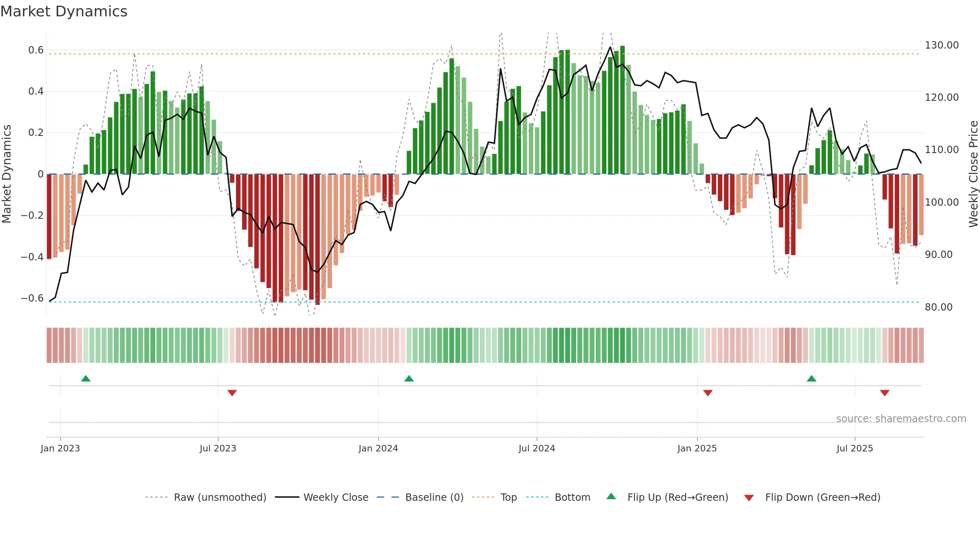Select the flip-up marker near Feb 2023
This screenshot has width=980, height=551.
tap(86, 378)
